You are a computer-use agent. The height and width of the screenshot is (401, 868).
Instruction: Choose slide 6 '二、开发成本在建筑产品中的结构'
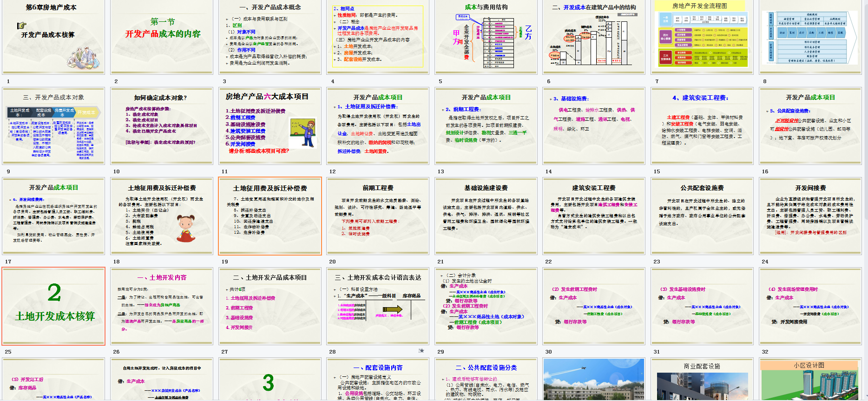[594, 37]
